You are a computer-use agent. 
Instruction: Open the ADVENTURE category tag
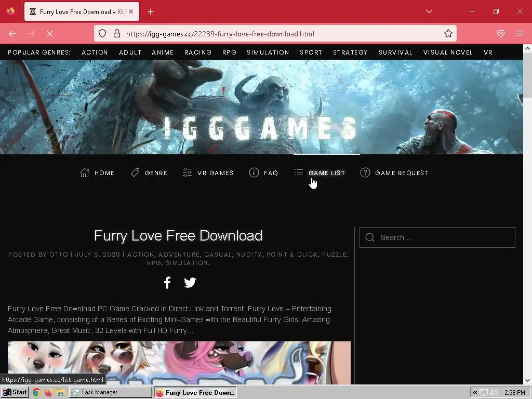click(x=179, y=255)
